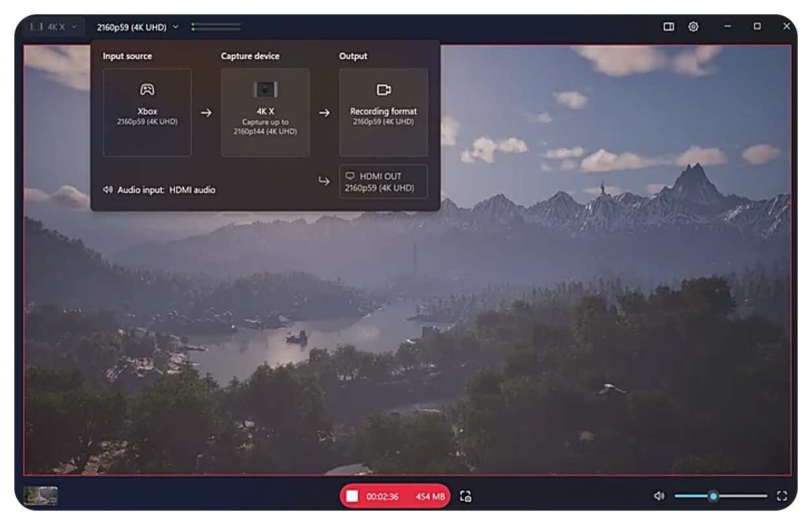Minimize the capture window
The width and height of the screenshot is (812, 525).
pyautogui.click(x=728, y=27)
